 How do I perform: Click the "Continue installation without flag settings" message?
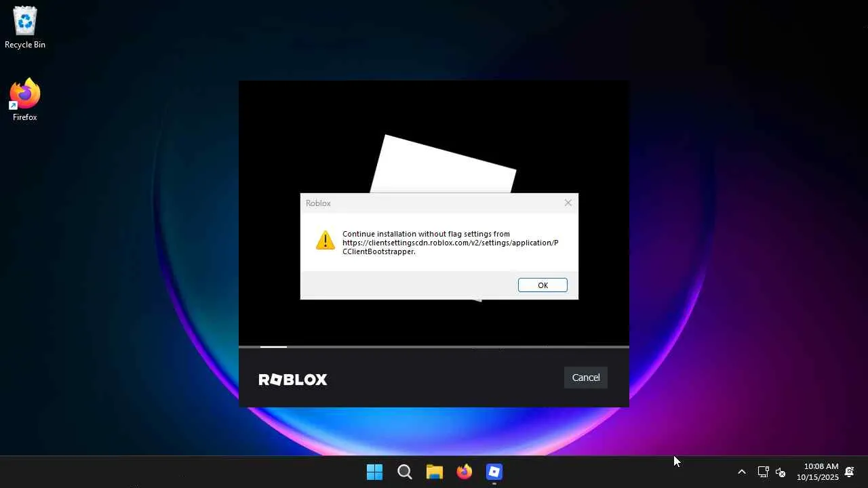pos(450,243)
